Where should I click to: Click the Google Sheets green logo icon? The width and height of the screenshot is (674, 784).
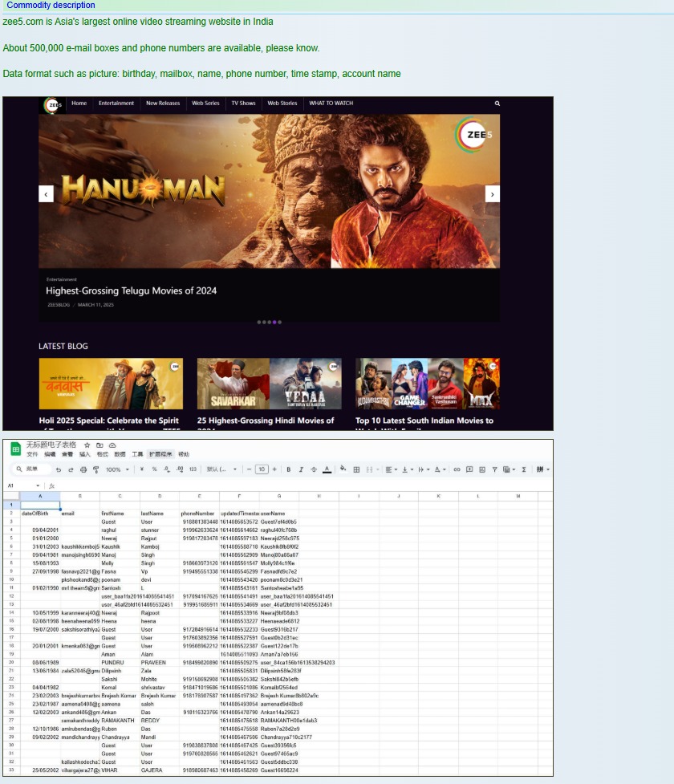pyautogui.click(x=15, y=449)
